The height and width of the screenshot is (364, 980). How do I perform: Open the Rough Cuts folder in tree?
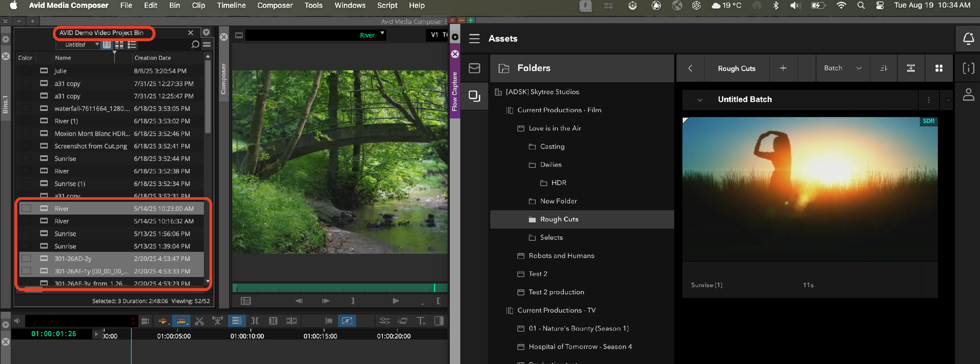(x=582, y=219)
